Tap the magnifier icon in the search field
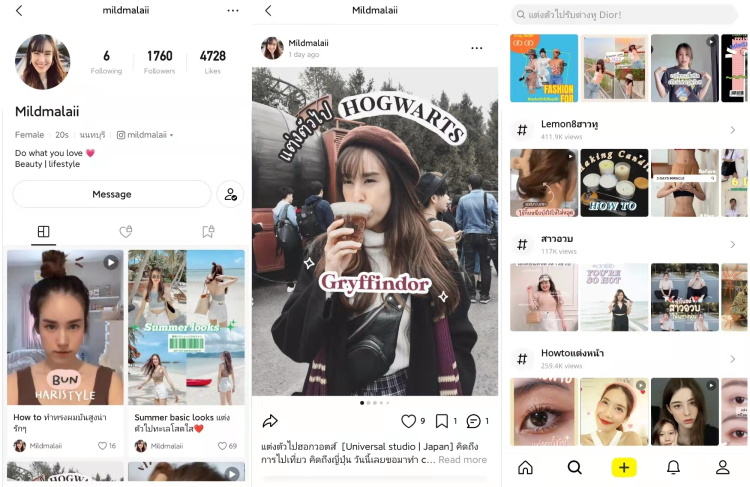The width and height of the screenshot is (750, 487). (x=521, y=15)
